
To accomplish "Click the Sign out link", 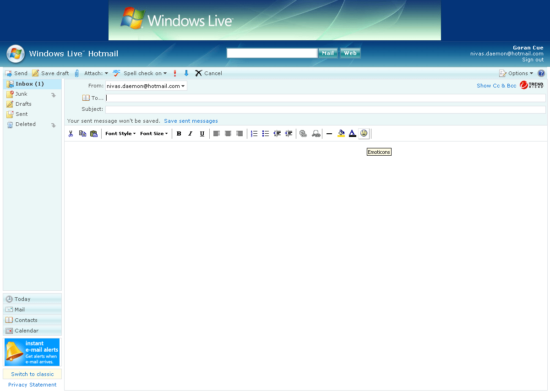I will pos(533,60).
